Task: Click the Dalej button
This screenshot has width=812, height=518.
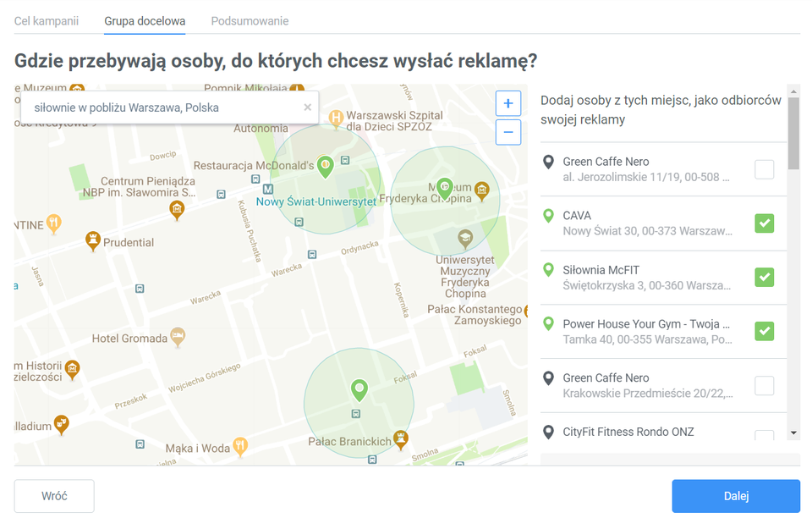Action: pos(736,496)
